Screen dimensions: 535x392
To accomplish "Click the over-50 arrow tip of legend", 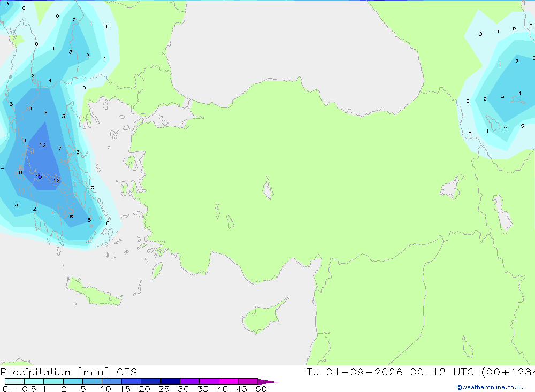I will point(268,381).
